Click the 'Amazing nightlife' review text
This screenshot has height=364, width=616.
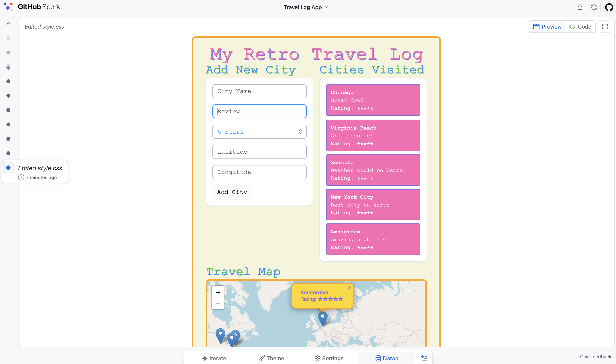click(358, 239)
